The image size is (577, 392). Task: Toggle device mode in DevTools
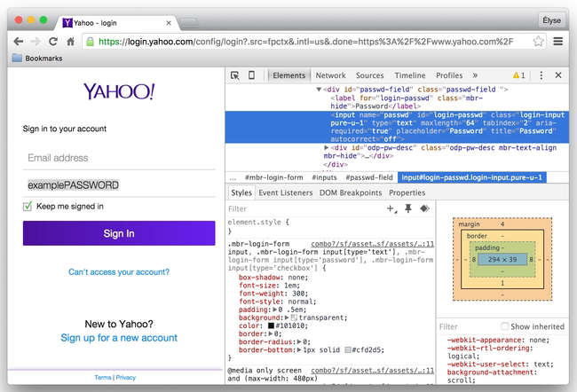(x=252, y=75)
